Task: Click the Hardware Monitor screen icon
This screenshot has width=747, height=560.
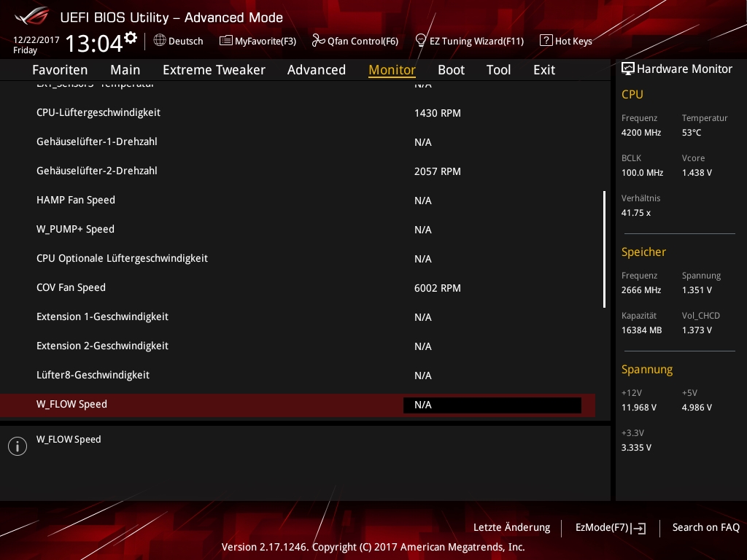Action: [x=627, y=69]
